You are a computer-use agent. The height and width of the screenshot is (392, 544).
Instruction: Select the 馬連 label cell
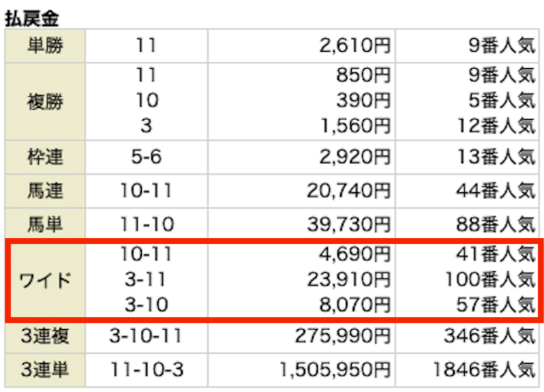(45, 191)
